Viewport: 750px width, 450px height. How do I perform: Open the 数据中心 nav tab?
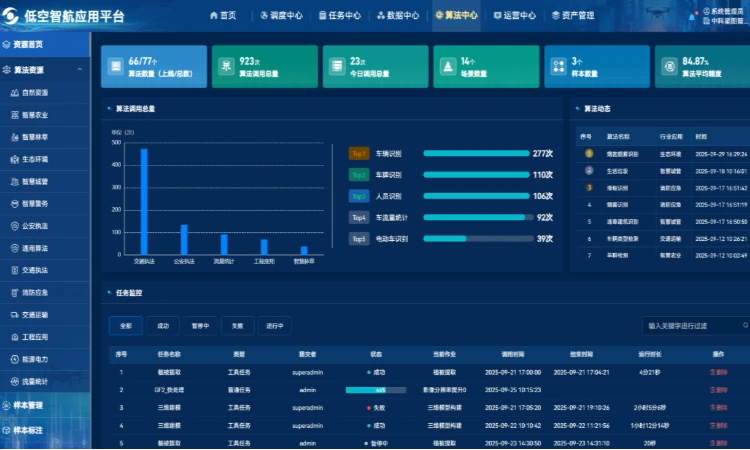(x=398, y=15)
